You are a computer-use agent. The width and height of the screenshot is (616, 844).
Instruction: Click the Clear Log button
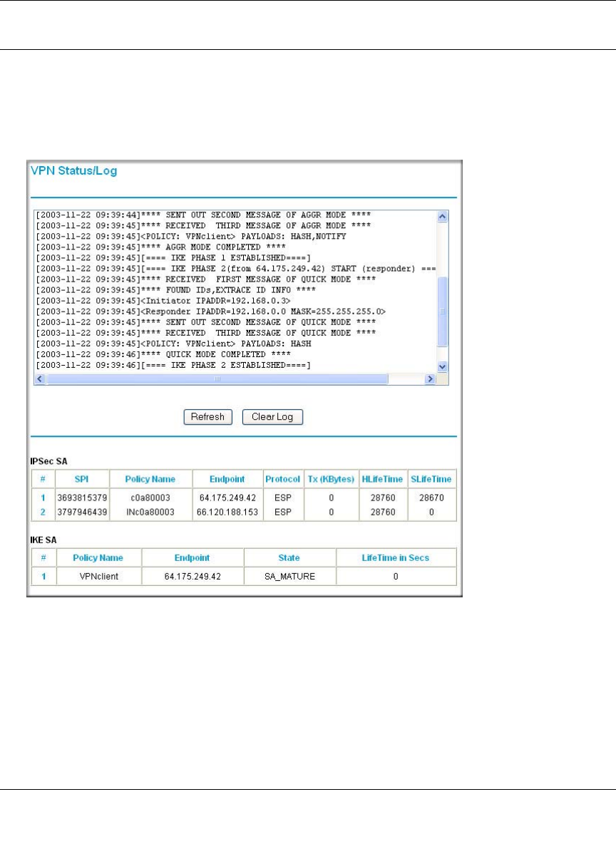[x=272, y=417]
